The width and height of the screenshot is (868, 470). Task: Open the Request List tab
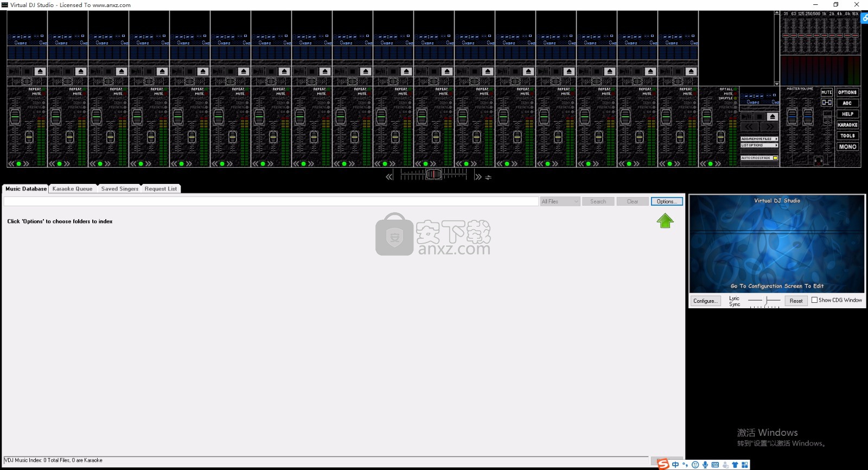(x=161, y=189)
